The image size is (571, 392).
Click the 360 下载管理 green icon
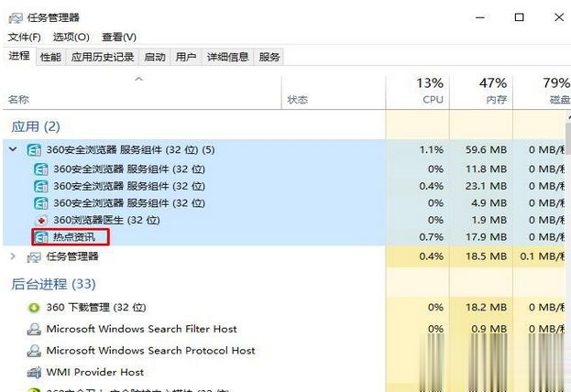(34, 308)
